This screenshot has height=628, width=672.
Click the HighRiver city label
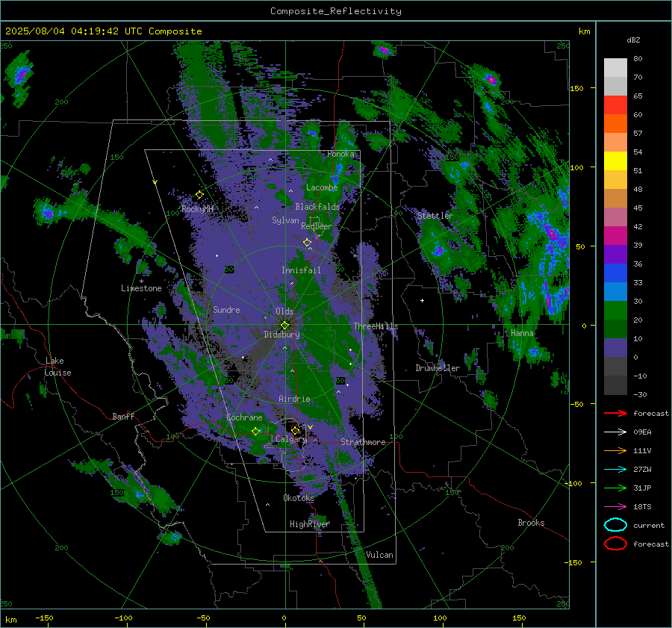coord(309,524)
